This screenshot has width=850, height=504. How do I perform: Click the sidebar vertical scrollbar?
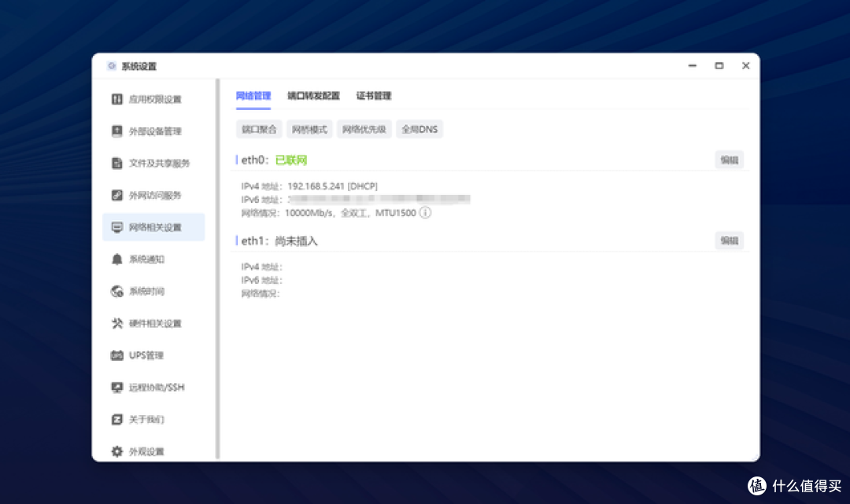click(218, 269)
